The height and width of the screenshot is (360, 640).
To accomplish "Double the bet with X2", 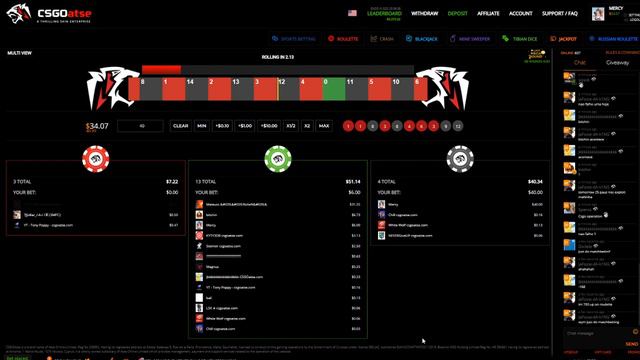I will point(307,126).
